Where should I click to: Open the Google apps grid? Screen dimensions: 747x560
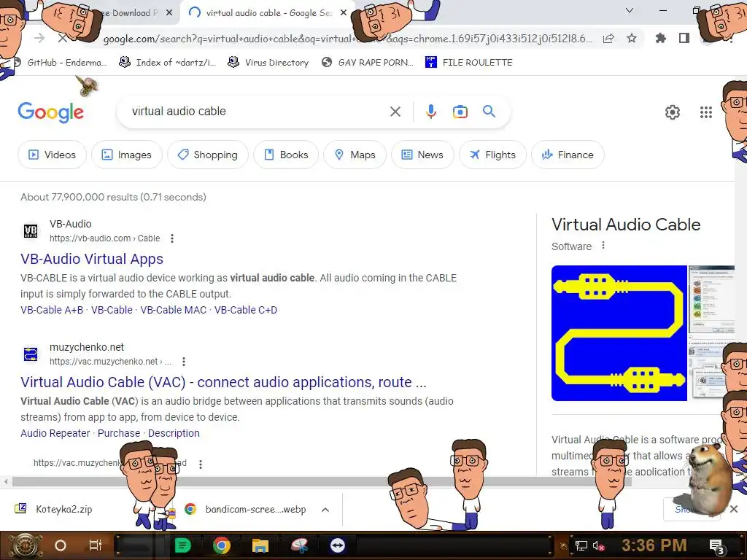pos(705,112)
